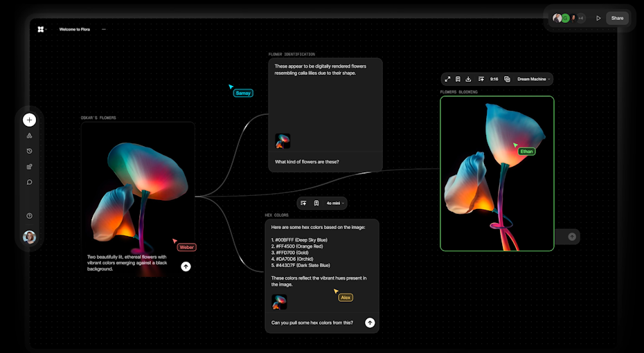Click the HEX COLORS node label
Viewport: 644px width, 353px height.
[x=276, y=215]
